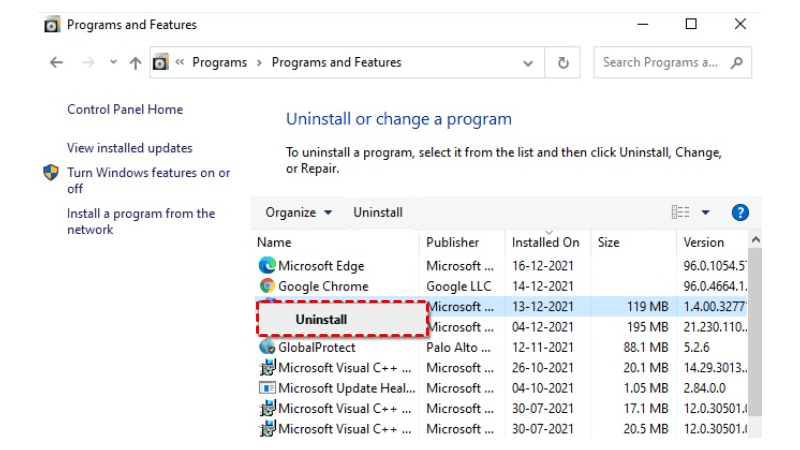Screen dimensions: 800x450
Task: Click the Forward navigation arrow
Action: [x=88, y=63]
